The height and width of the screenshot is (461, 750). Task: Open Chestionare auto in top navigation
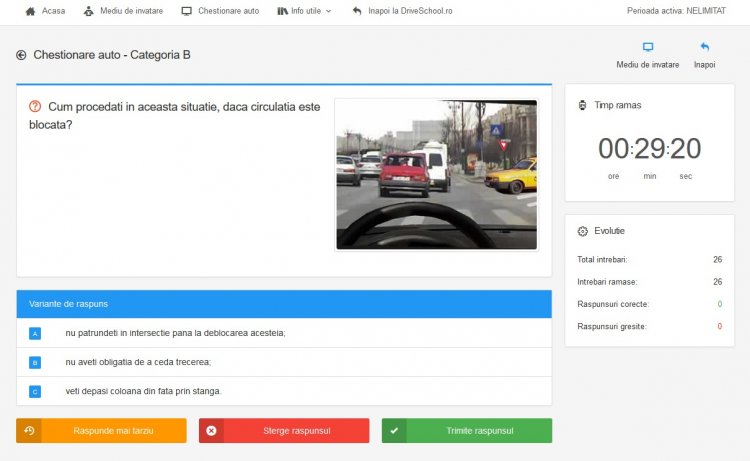[x=220, y=11]
